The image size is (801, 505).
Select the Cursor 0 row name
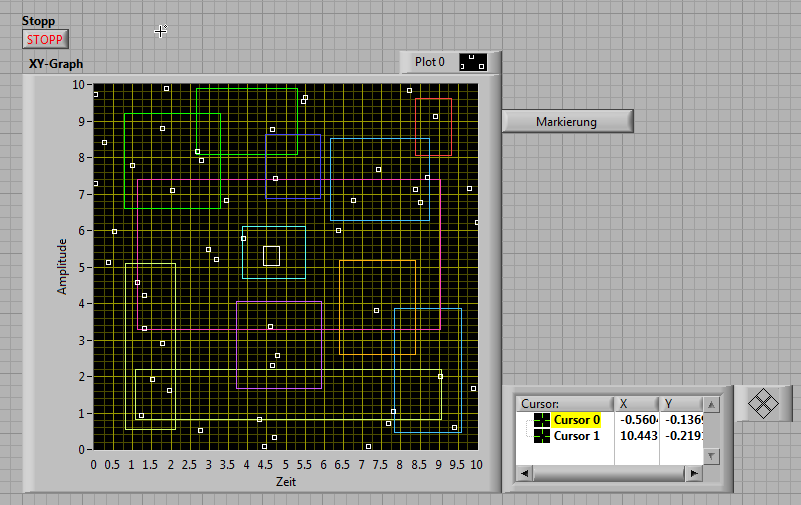point(577,420)
